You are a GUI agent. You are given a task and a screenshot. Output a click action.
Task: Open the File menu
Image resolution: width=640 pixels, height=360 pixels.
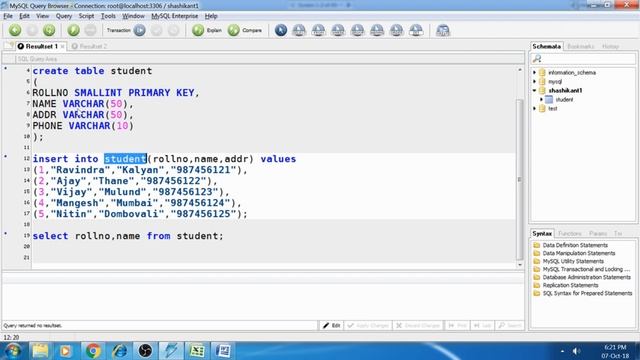[x=8, y=16]
